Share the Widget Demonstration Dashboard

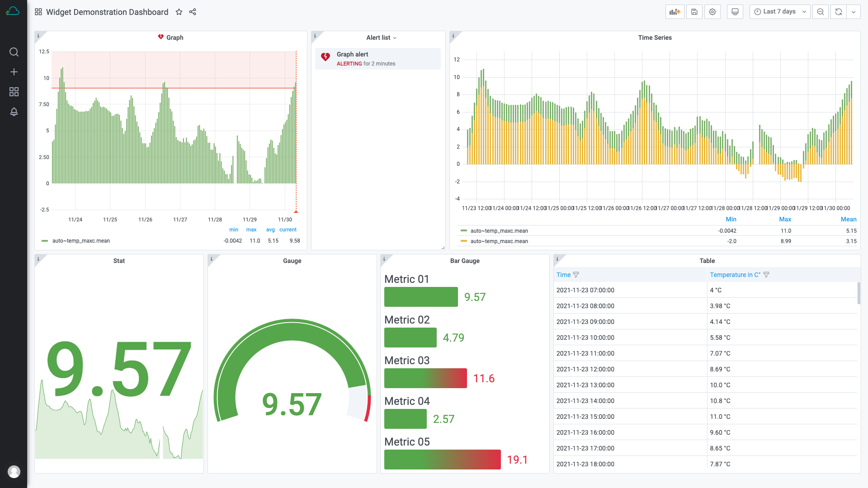tap(193, 12)
